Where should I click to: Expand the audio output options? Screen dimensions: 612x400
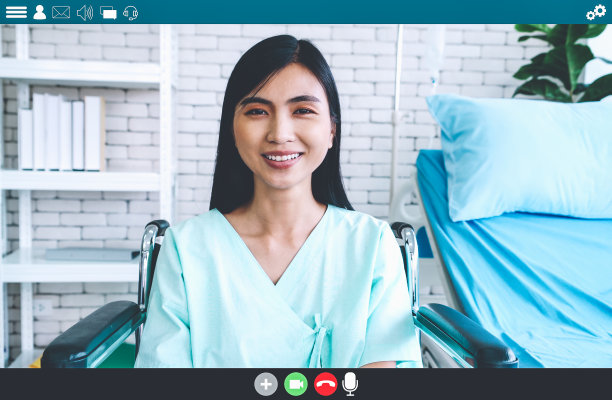click(85, 12)
